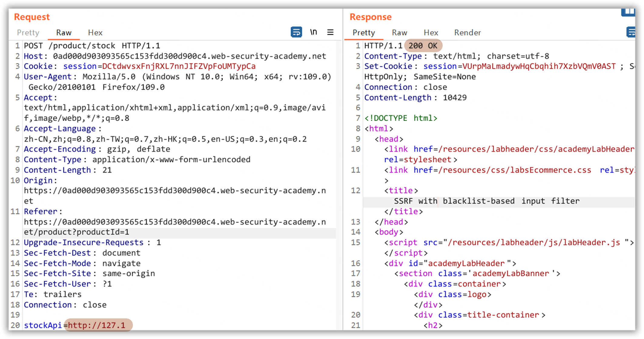Screen dimensions: 644x339
Task: Click the Set-Cookie session value in Response
Action: coord(539,66)
